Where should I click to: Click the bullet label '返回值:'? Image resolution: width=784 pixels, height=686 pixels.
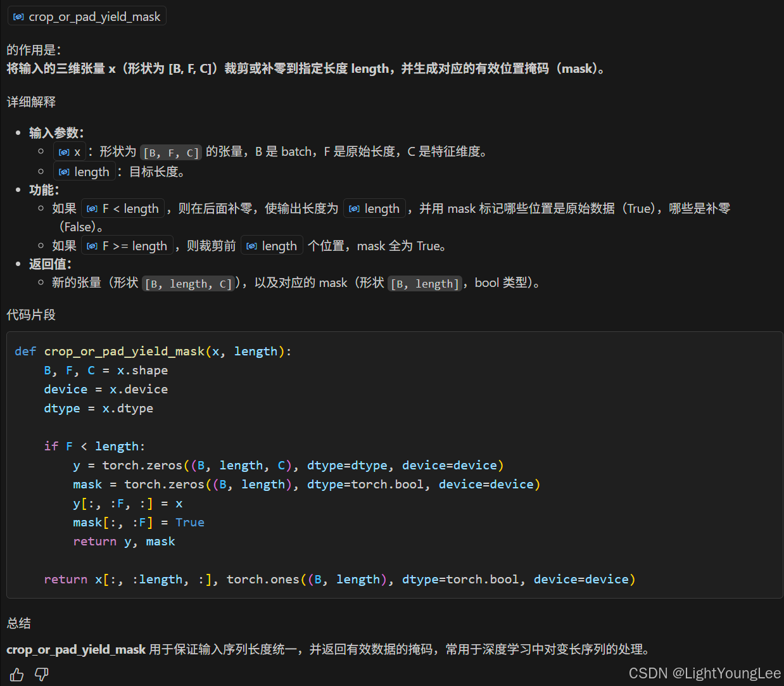50,264
